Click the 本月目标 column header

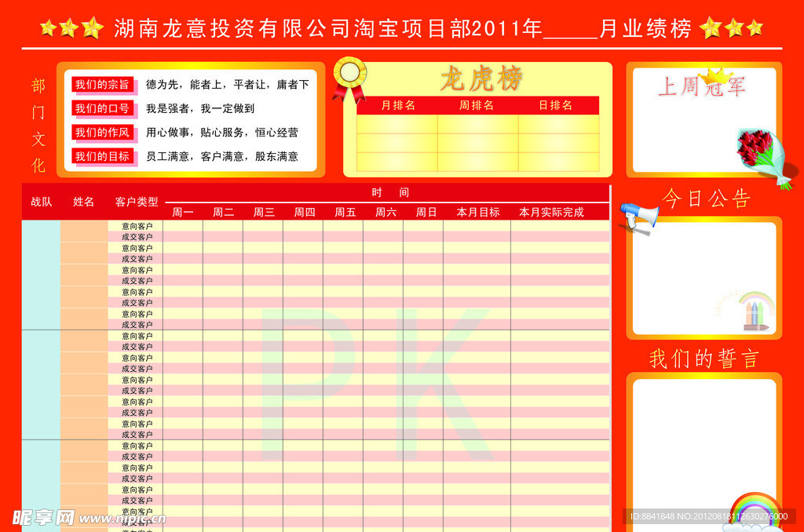coord(478,212)
